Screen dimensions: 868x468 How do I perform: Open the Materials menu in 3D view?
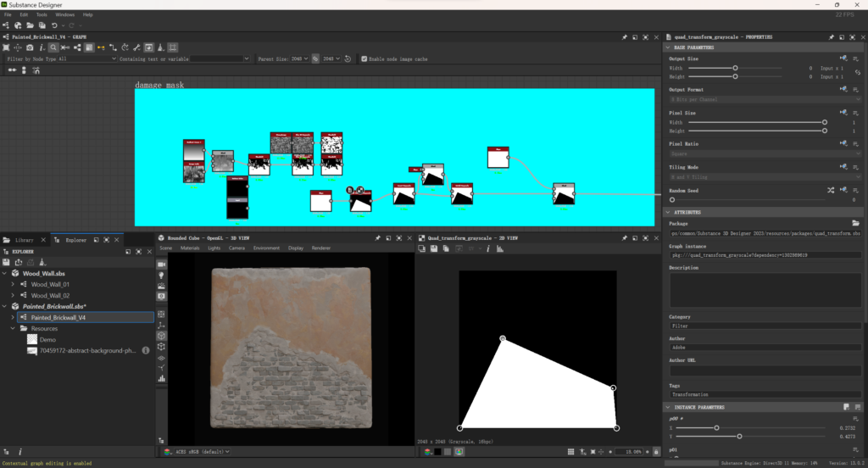pos(190,248)
